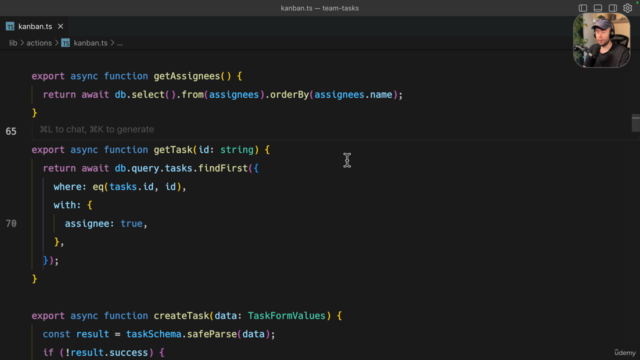Image resolution: width=640 pixels, height=360 pixels.
Task: Click the TaskFormValues type
Action: click(287, 316)
